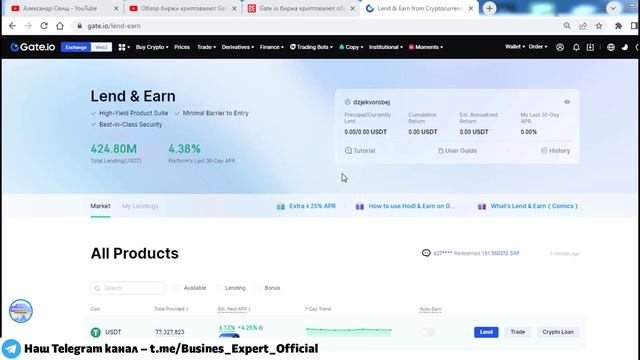Switch to Web3 mode
The width and height of the screenshot is (640, 360).
(101, 47)
